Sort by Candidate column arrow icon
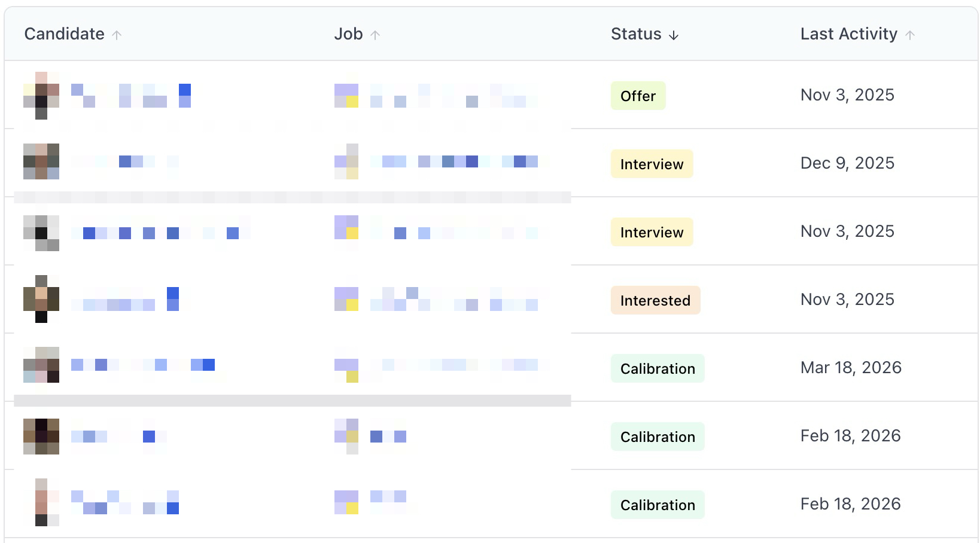The width and height of the screenshot is (980, 543). [x=117, y=35]
